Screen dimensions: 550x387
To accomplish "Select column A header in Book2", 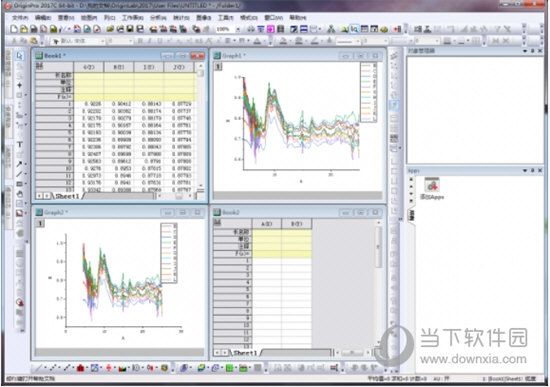I will (267, 223).
